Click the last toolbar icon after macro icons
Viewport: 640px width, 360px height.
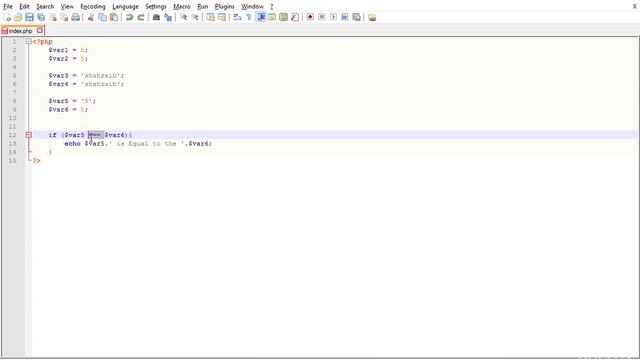coord(372,17)
